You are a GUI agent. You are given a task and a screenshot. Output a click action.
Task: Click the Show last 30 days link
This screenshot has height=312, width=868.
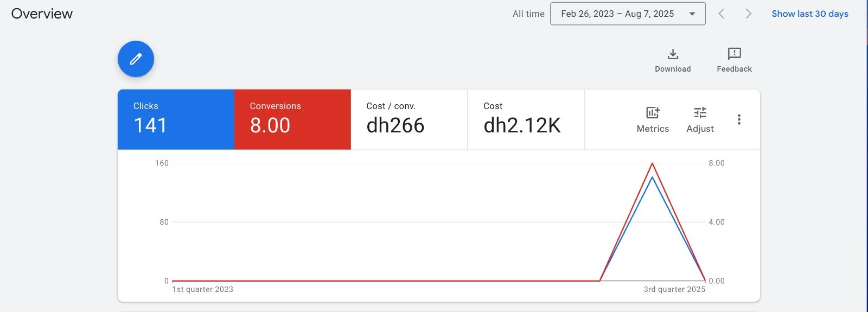pos(810,14)
